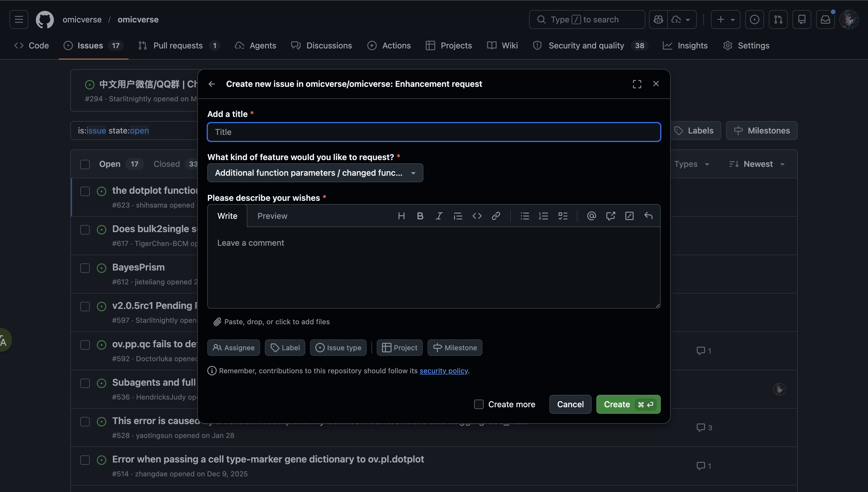
Task: Switch to Preview tab in editor
Action: tap(272, 216)
